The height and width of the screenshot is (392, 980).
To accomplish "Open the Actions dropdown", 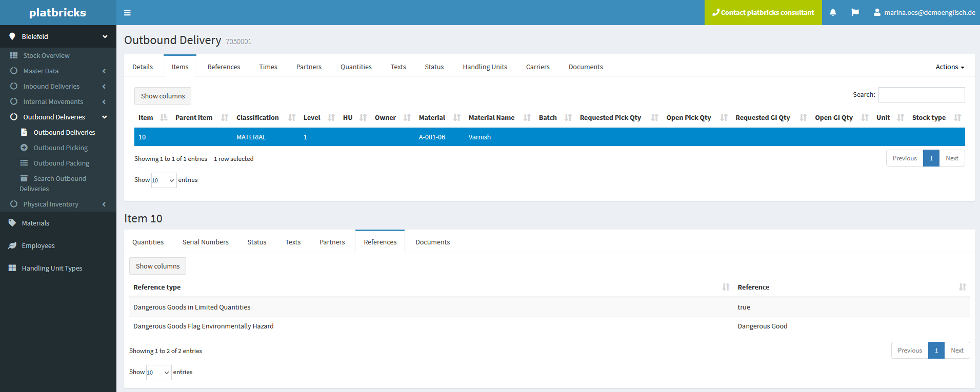I will click(x=949, y=67).
